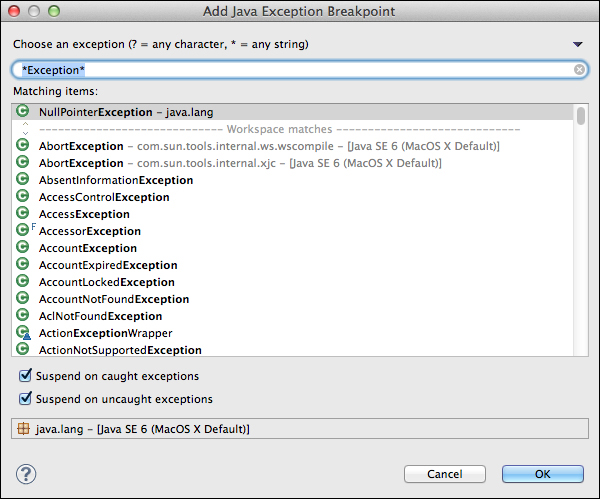This screenshot has height=499, width=600.
Task: Confirm with the OK button
Action: coord(542,474)
